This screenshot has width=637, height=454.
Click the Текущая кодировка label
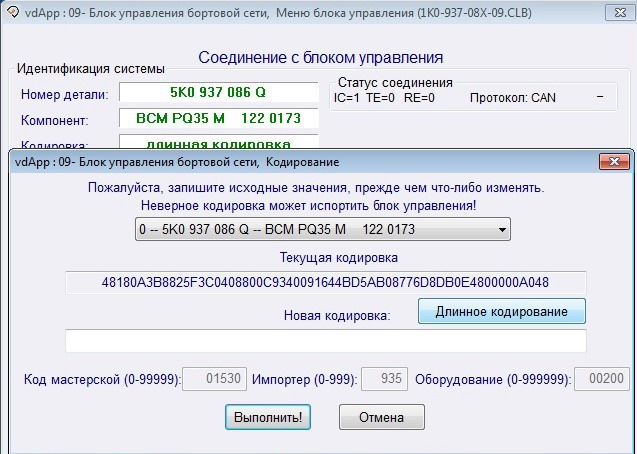coord(339,258)
